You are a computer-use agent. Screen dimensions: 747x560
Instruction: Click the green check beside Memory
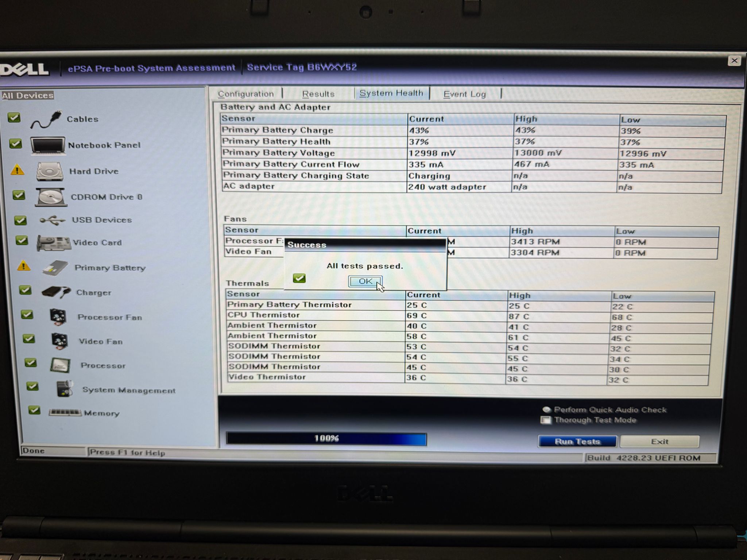[34, 410]
